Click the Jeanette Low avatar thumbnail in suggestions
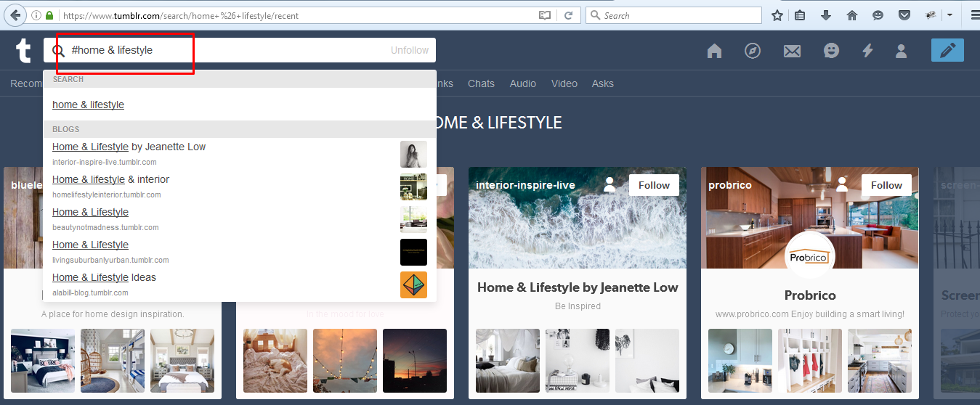Image resolution: width=980 pixels, height=405 pixels. (413, 154)
